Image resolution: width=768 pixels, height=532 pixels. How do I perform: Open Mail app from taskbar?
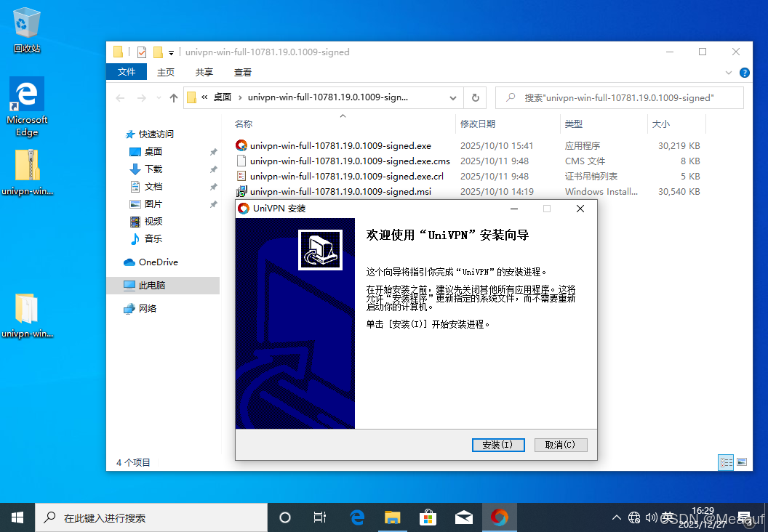point(463,517)
